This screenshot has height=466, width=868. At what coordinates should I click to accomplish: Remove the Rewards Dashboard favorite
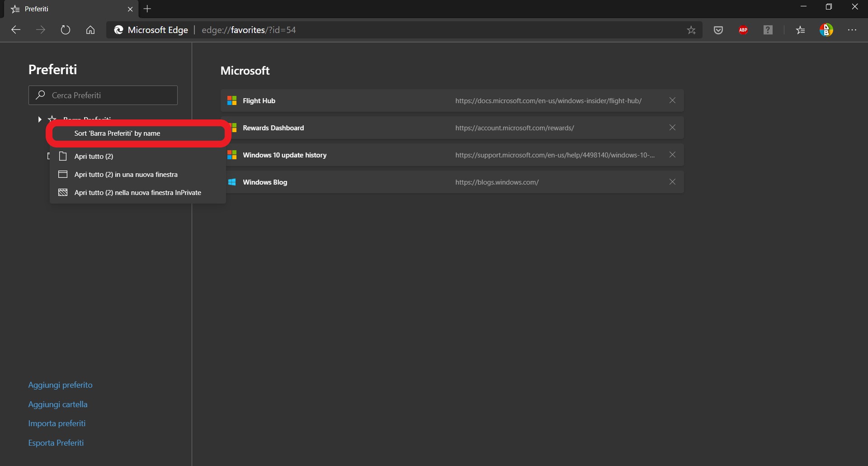click(672, 128)
